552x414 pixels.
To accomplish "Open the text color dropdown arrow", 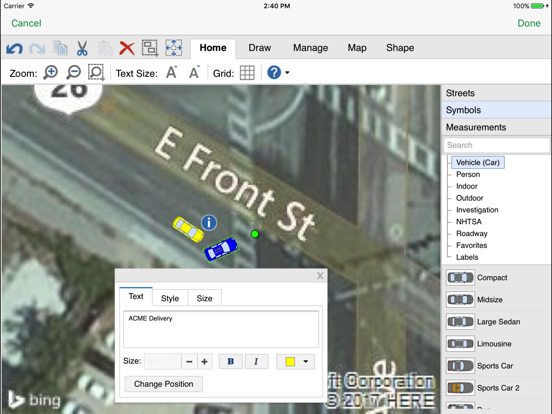I will point(306,362).
